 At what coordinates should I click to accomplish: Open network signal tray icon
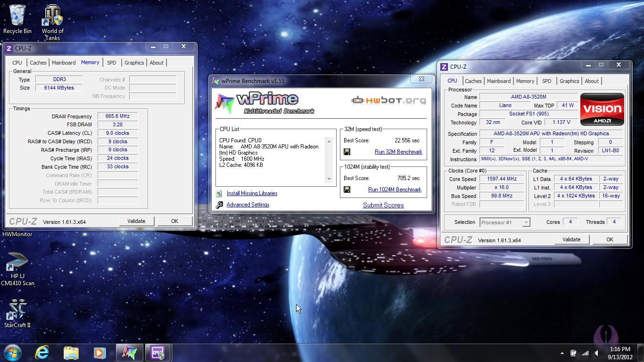(585, 353)
